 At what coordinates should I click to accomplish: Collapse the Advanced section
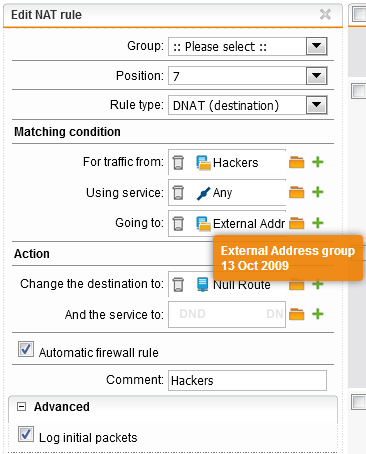point(21,407)
